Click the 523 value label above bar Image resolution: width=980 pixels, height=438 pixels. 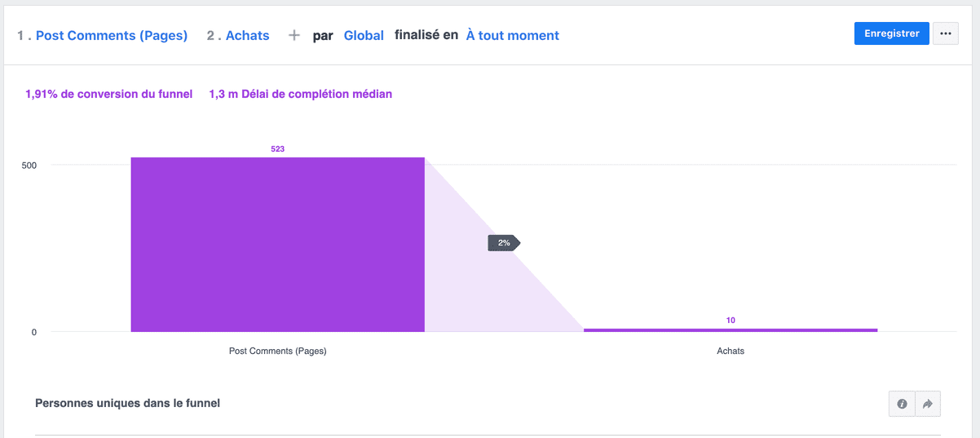point(277,149)
